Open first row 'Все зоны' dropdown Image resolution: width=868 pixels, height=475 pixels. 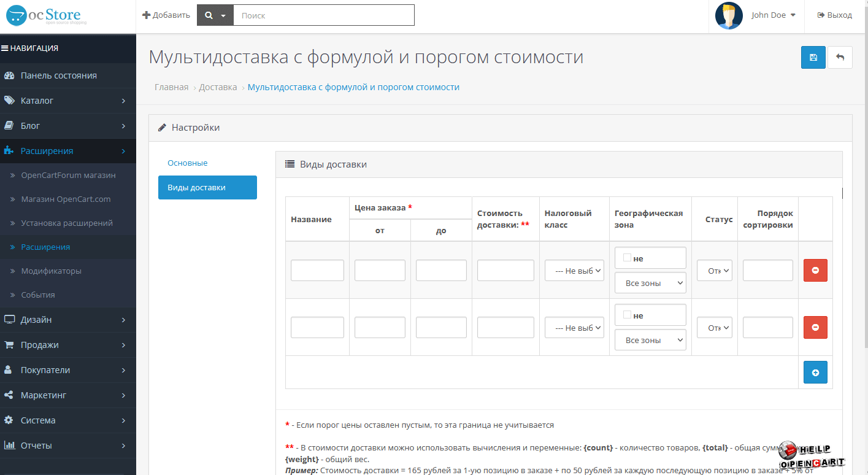pos(650,283)
